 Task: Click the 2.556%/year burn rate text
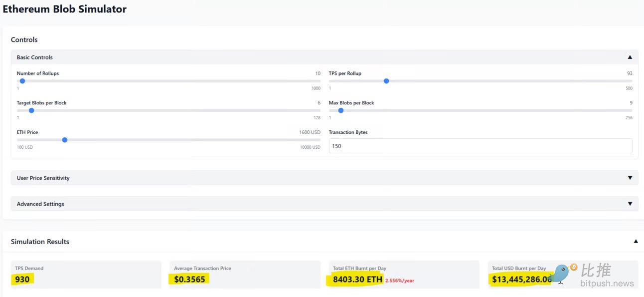[400, 281]
